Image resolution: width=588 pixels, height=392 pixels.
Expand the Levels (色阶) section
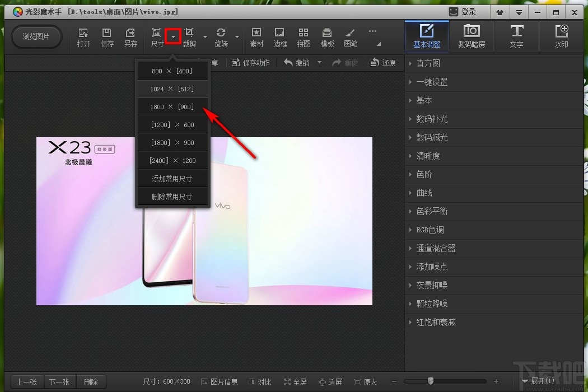click(x=494, y=174)
